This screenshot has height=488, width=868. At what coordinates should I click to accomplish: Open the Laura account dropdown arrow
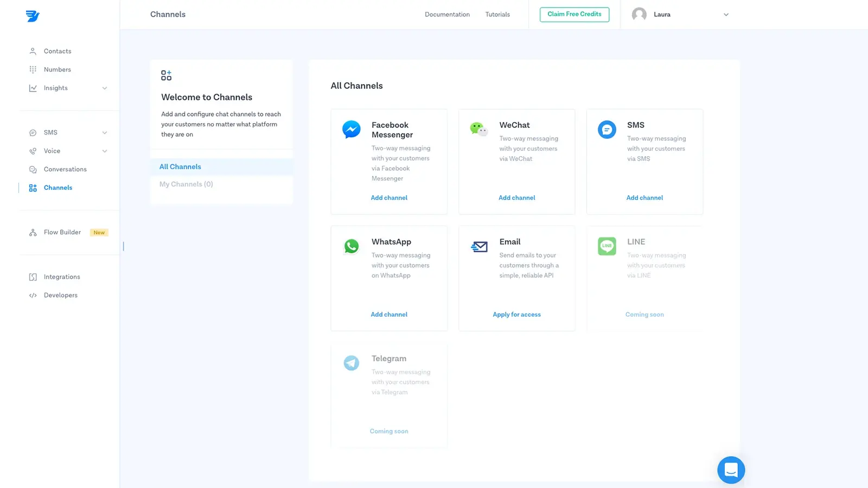(726, 15)
